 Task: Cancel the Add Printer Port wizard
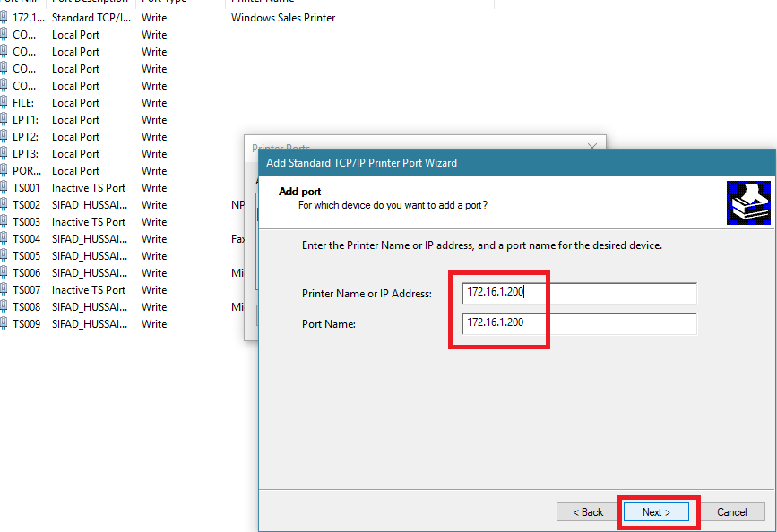tap(731, 512)
